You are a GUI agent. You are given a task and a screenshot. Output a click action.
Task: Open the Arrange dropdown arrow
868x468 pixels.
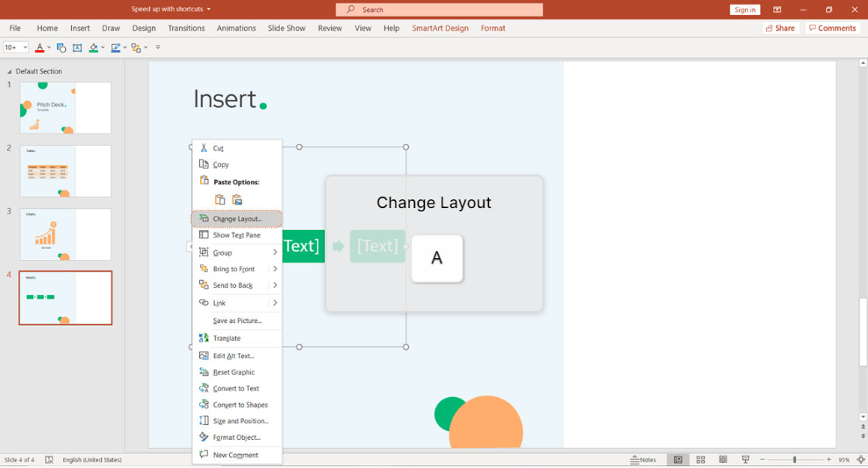coord(146,47)
